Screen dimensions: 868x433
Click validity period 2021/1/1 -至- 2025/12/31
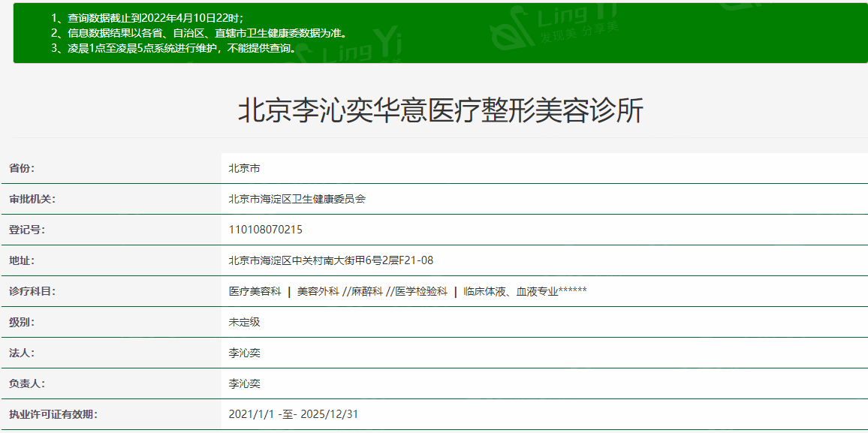click(x=293, y=413)
